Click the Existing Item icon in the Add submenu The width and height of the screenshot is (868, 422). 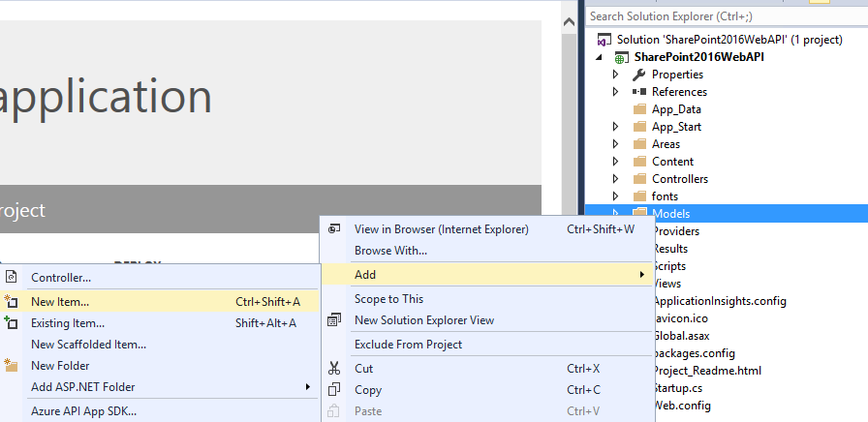tap(11, 323)
